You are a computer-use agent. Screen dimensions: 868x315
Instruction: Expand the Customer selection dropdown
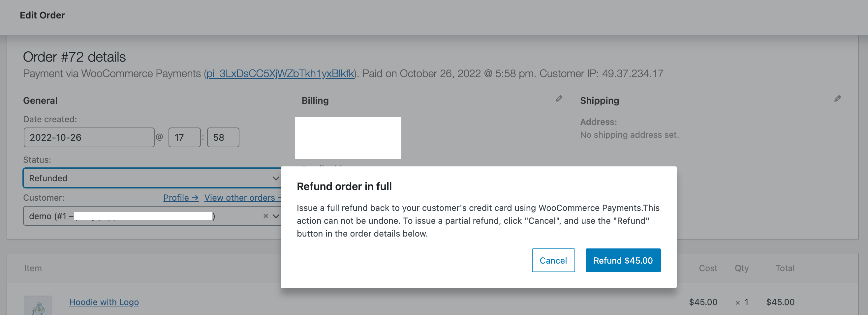coord(276,216)
